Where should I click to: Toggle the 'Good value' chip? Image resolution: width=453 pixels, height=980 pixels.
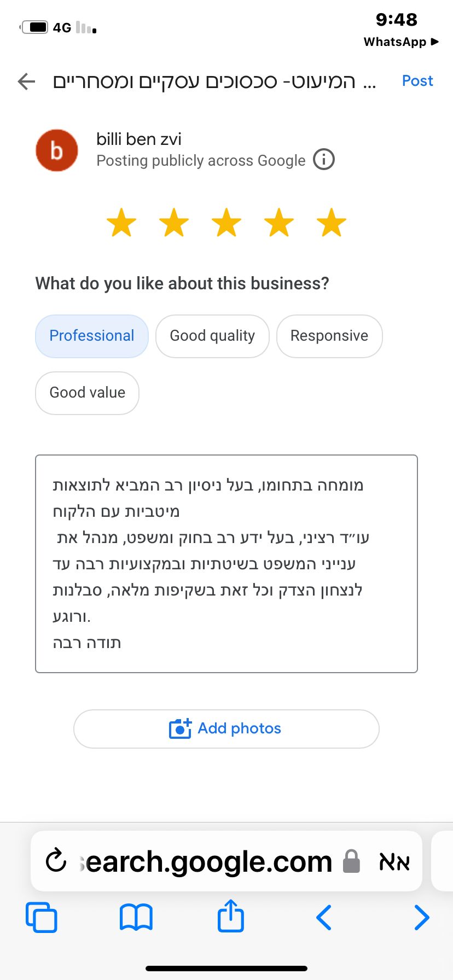88,393
